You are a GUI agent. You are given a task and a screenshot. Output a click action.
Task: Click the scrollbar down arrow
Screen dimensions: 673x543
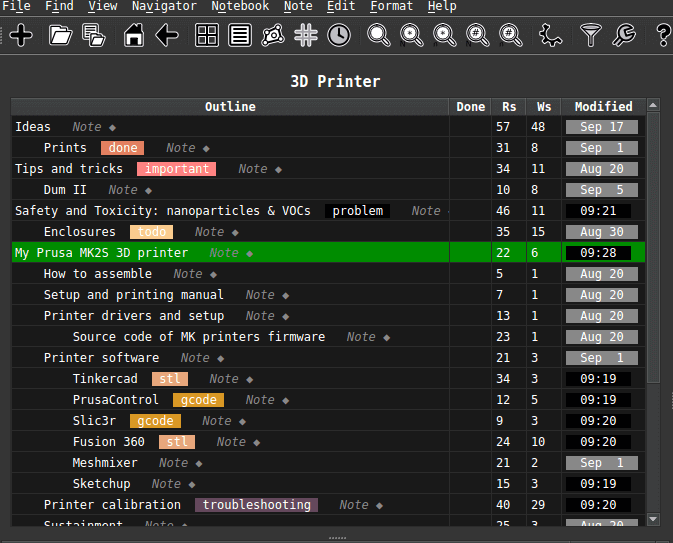(653, 519)
